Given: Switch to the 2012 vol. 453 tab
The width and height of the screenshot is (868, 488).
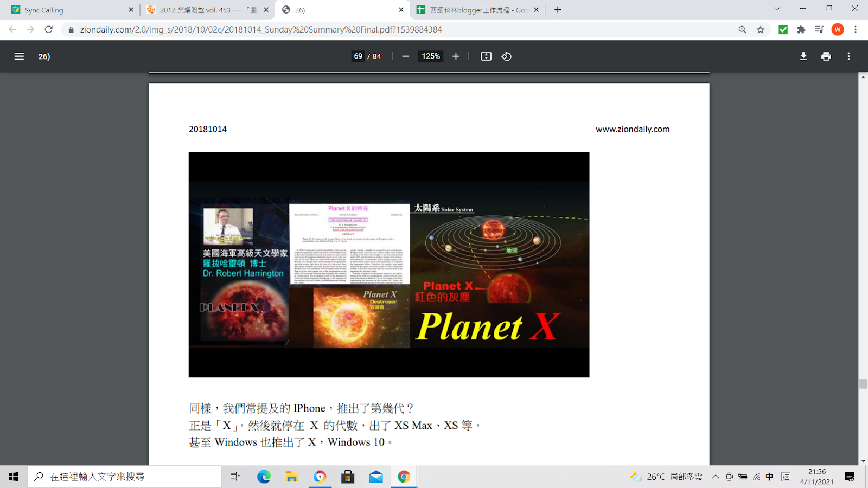Looking at the screenshot, I should tap(206, 10).
